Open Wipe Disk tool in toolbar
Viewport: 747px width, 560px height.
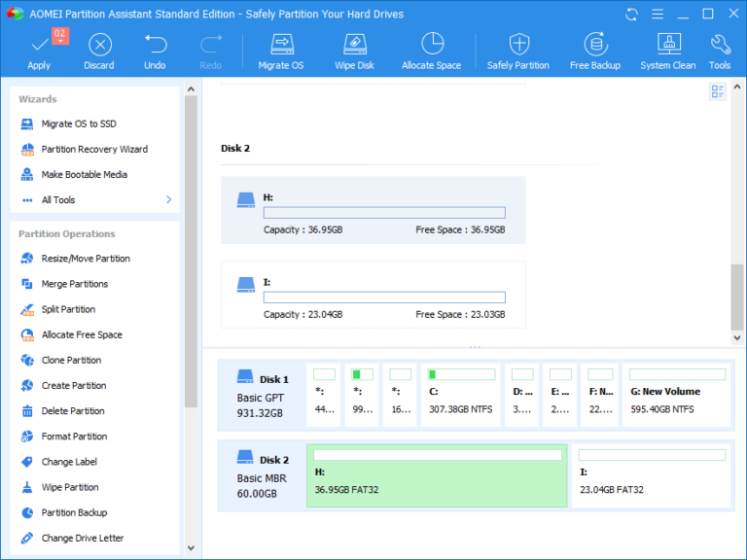click(x=354, y=52)
